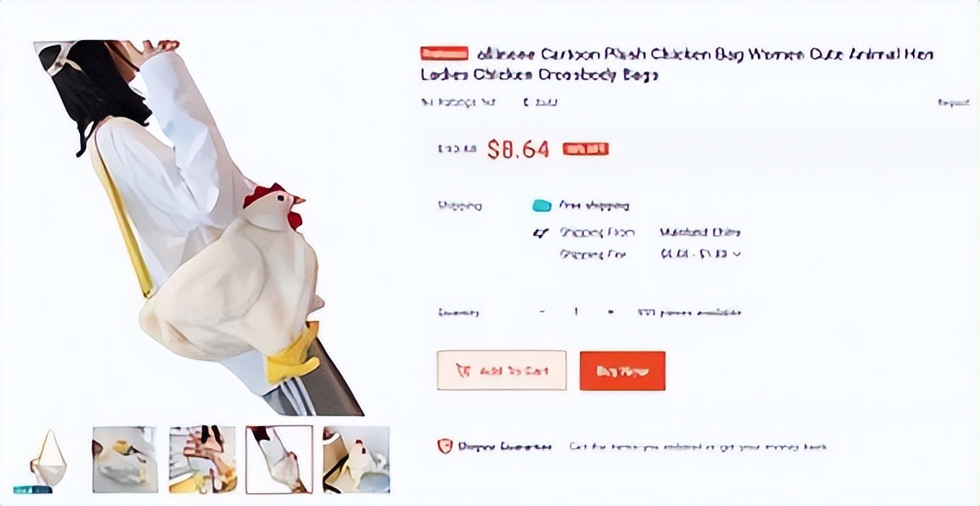
Task: Click the orange Buy Now button
Action: coord(622,371)
